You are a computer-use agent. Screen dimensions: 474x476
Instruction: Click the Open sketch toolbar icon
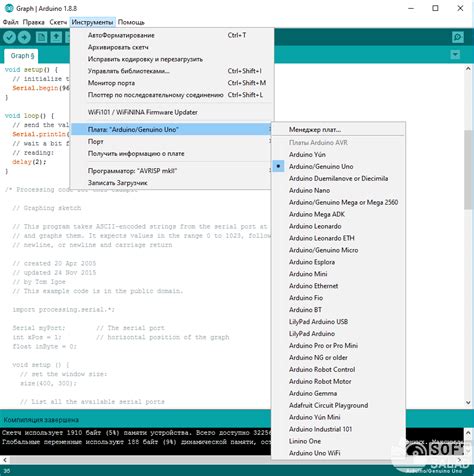(x=56, y=37)
